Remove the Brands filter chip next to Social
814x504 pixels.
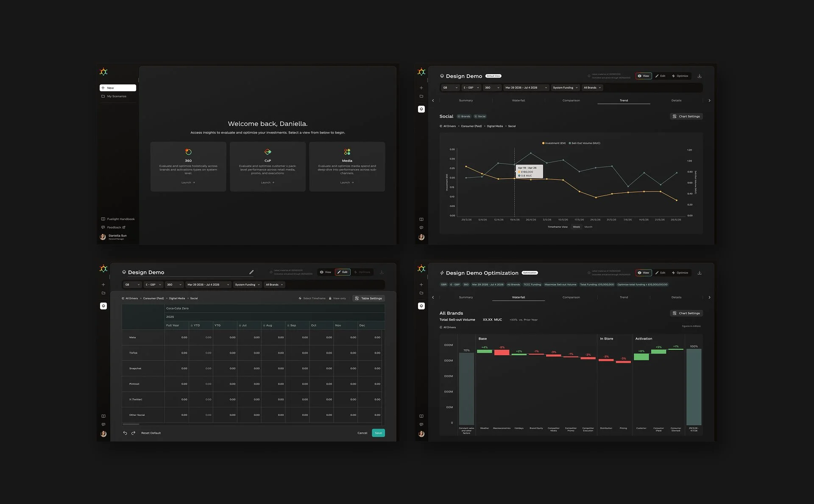coord(459,116)
